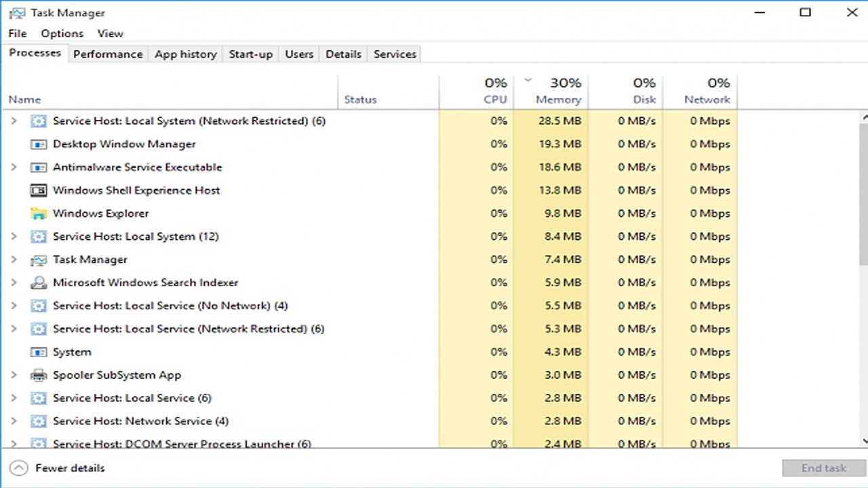
Task: Open the Options menu
Action: (x=62, y=33)
